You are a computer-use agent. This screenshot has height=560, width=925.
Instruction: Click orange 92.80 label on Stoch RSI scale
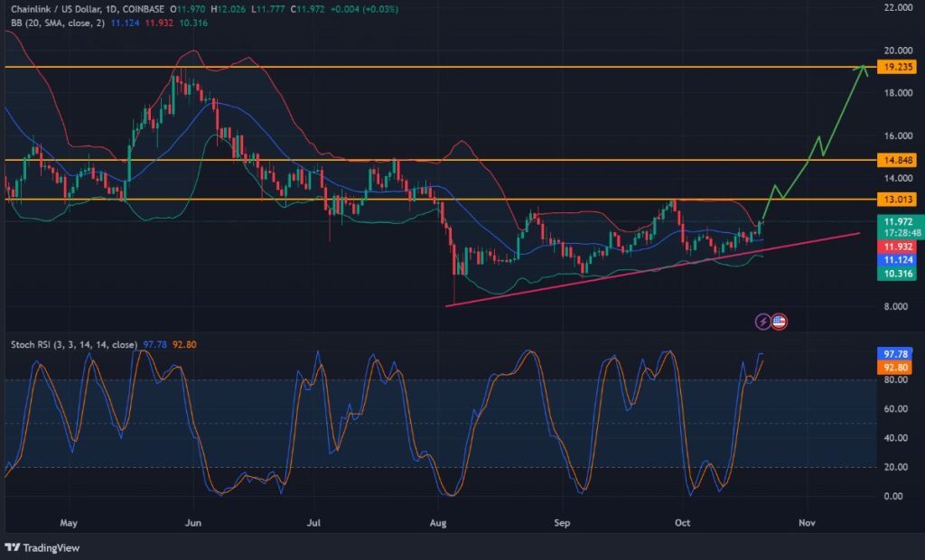pos(895,368)
